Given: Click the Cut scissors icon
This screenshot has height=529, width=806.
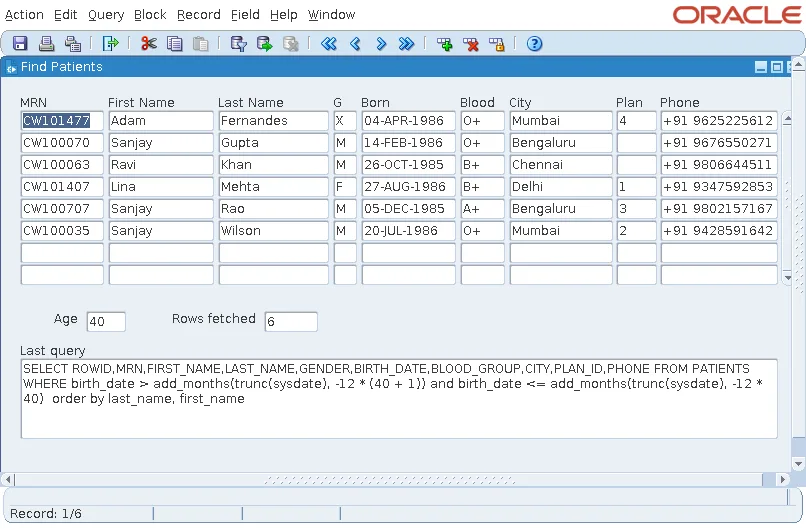Looking at the screenshot, I should [149, 44].
